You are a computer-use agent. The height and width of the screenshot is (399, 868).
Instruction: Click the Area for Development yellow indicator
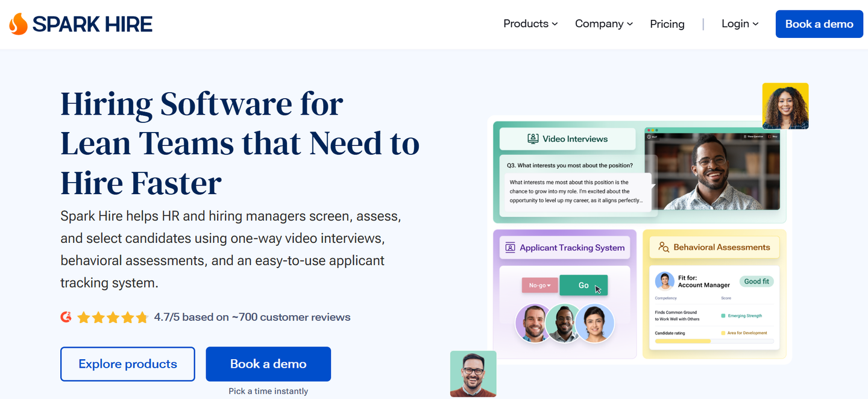723,333
